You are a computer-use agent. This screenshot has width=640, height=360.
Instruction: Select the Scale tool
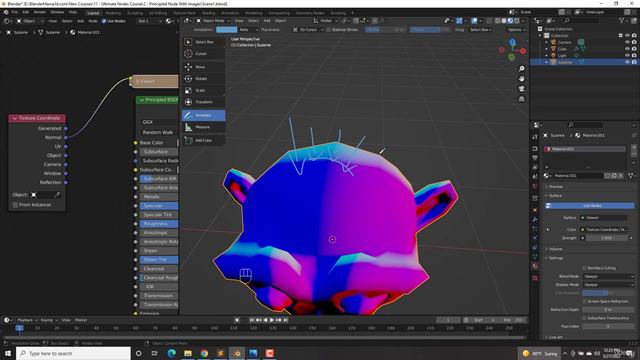point(203,90)
